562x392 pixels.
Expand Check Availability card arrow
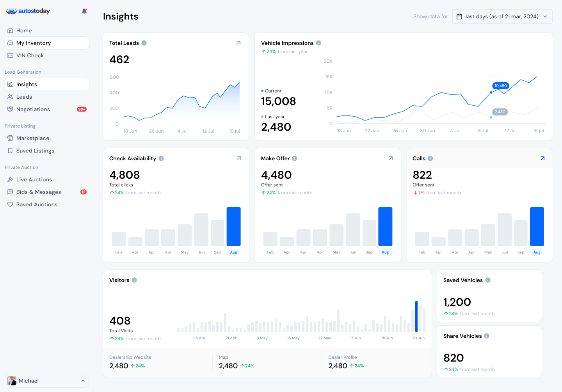239,158
